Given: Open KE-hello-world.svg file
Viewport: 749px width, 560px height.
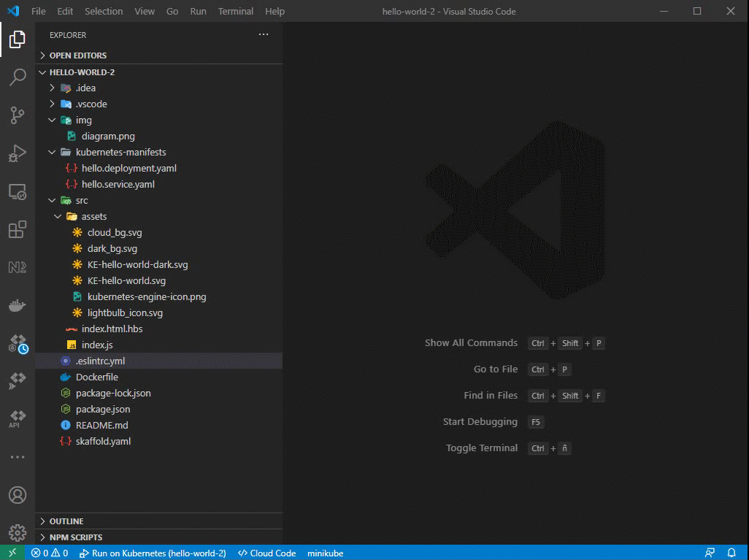Looking at the screenshot, I should click(158, 280).
